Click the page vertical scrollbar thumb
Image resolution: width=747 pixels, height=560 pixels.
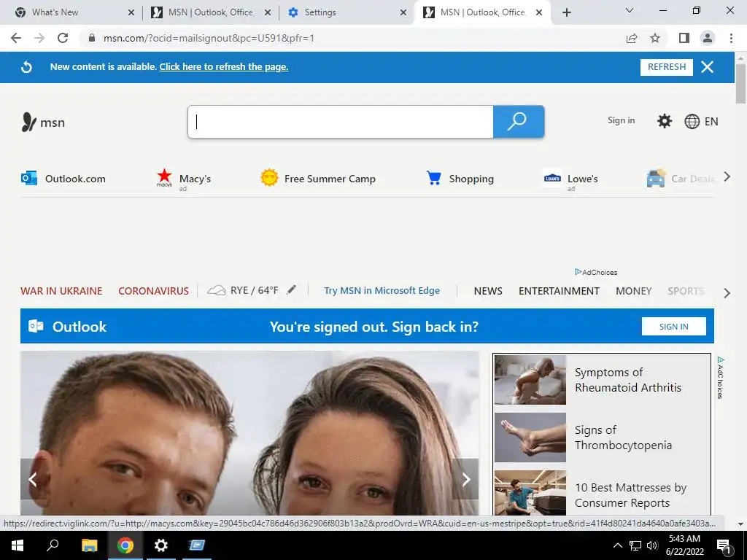(x=741, y=83)
